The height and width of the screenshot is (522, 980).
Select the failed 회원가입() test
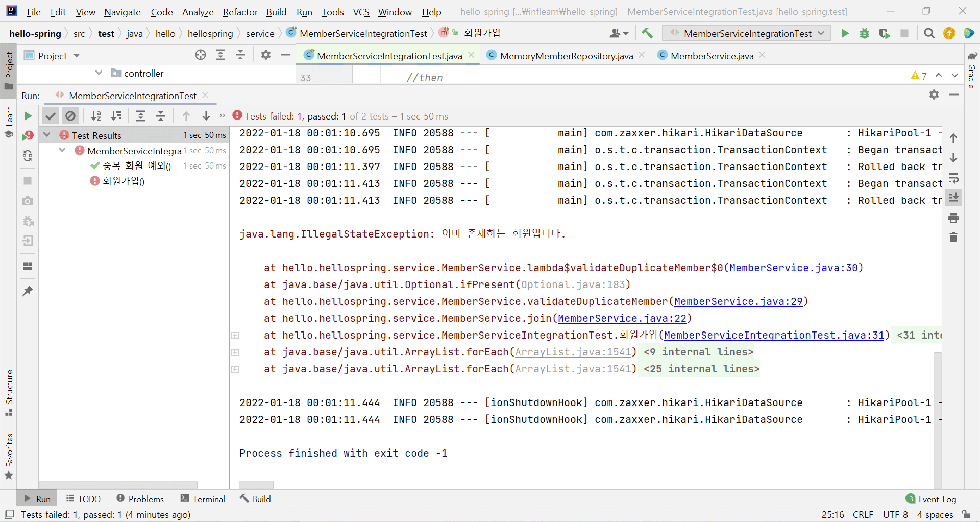(x=124, y=181)
